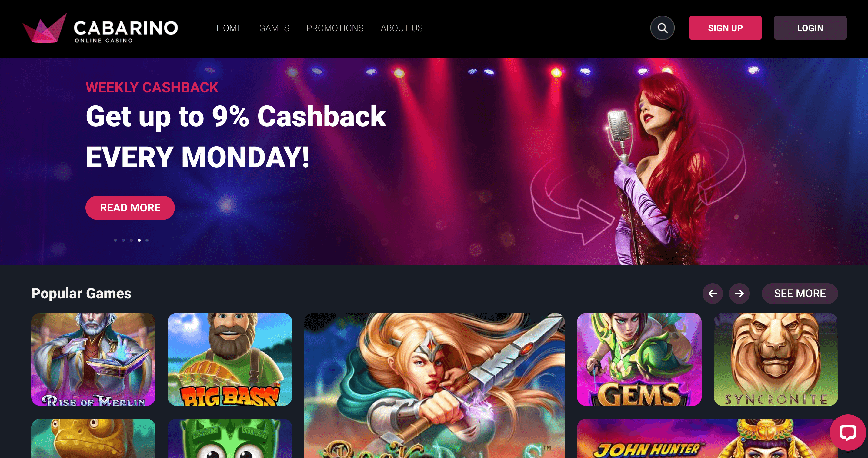Visit the About Us page

coord(402,28)
